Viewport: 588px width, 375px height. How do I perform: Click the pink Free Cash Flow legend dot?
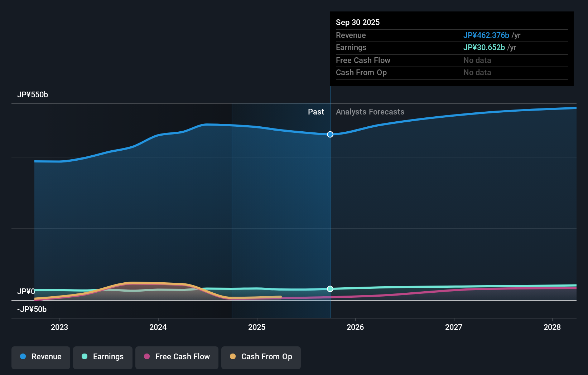pyautogui.click(x=146, y=357)
